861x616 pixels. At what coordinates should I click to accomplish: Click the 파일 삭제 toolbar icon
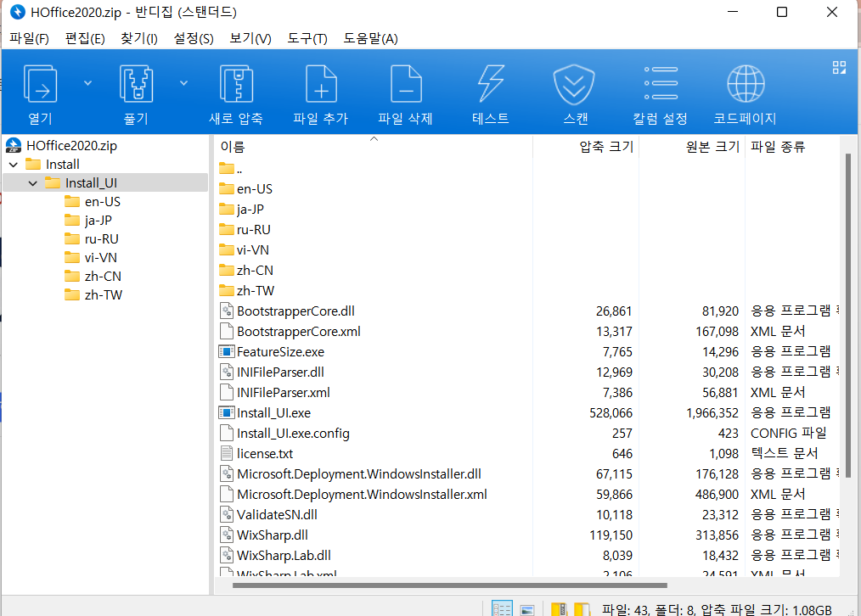coord(406,83)
